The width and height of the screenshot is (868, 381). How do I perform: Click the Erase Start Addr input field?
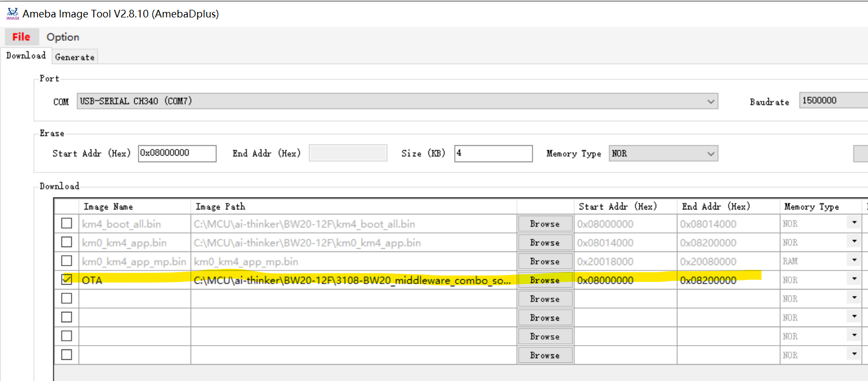[177, 153]
